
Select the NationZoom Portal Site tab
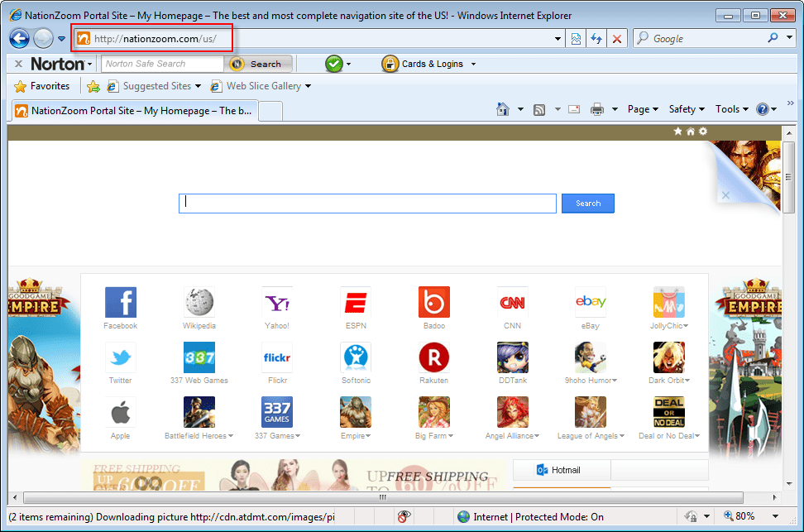point(134,111)
